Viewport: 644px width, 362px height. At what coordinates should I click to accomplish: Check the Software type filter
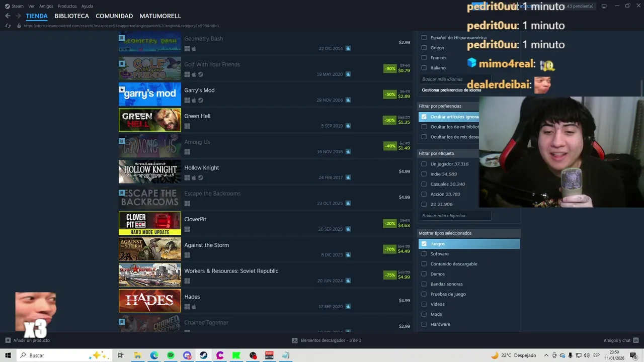coord(424,254)
